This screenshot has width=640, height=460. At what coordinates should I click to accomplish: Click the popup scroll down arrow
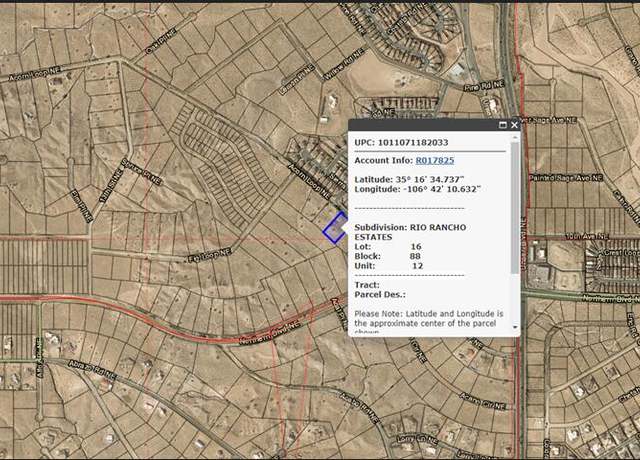tap(515, 327)
